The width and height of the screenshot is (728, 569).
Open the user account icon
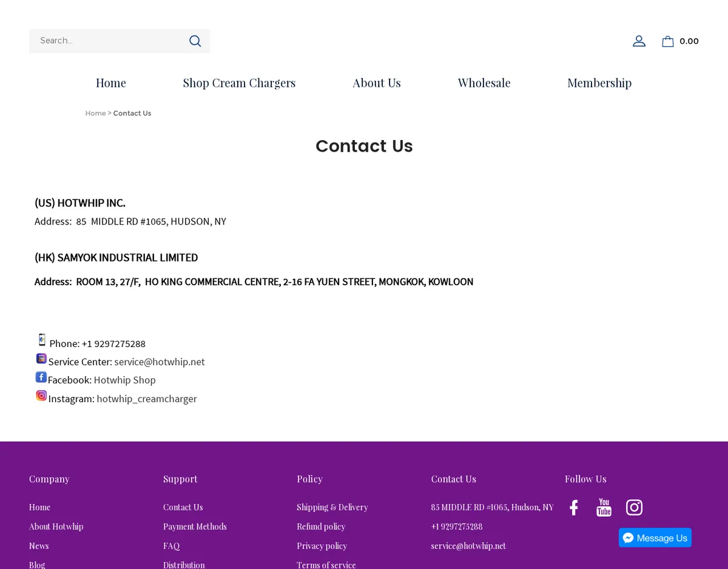(639, 41)
